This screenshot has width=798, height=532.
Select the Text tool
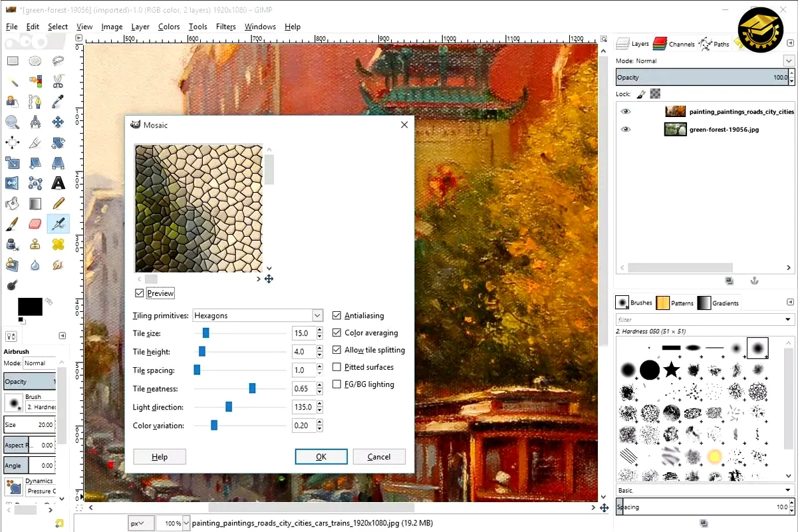[58, 183]
